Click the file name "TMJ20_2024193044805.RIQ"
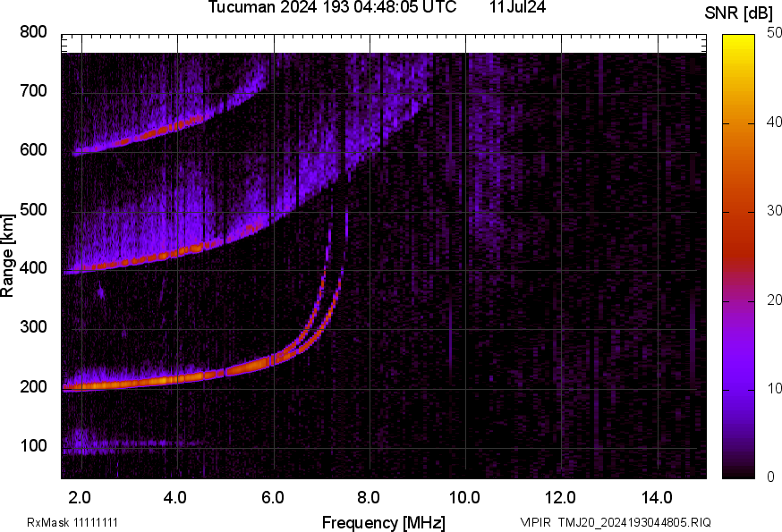This screenshot has height=532, width=782. (x=634, y=522)
